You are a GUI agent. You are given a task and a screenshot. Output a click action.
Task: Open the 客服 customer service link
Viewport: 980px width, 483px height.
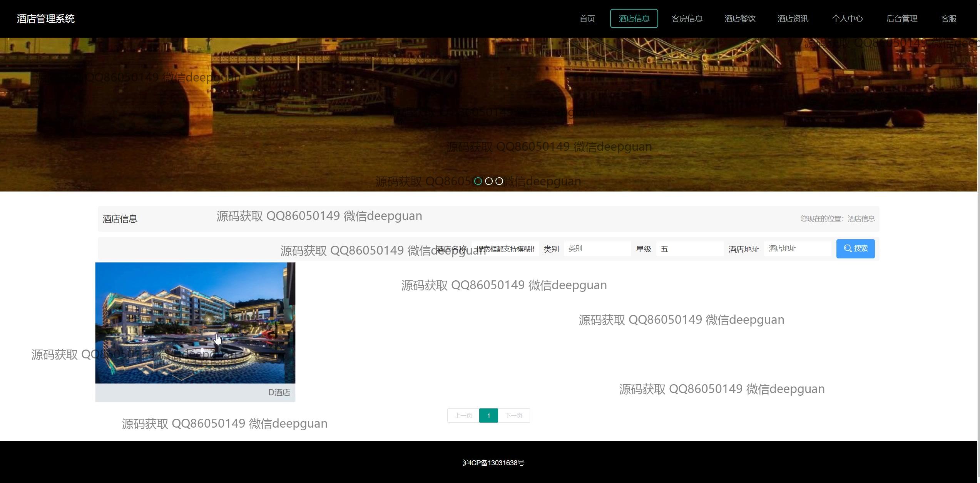click(x=948, y=18)
